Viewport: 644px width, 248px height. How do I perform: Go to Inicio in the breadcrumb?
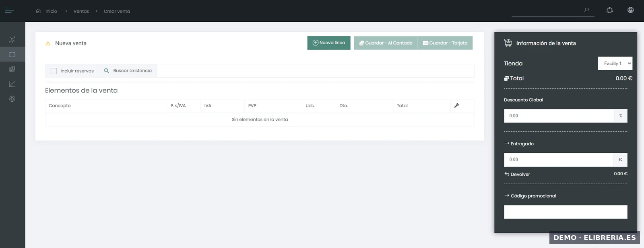tap(51, 11)
